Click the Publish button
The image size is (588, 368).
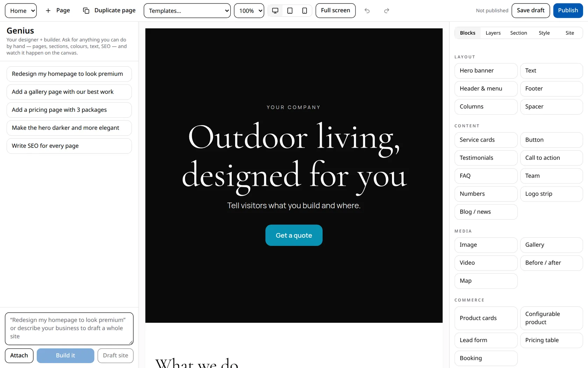click(568, 11)
